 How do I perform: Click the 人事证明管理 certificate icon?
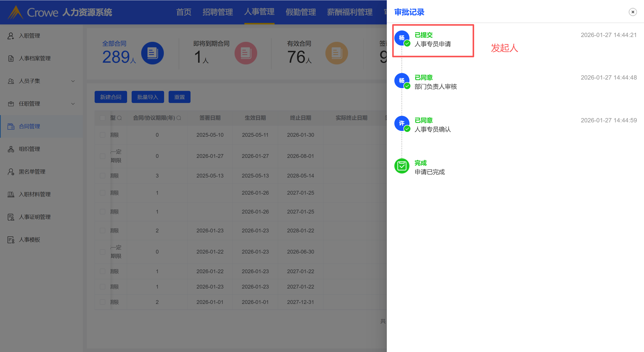(11, 217)
